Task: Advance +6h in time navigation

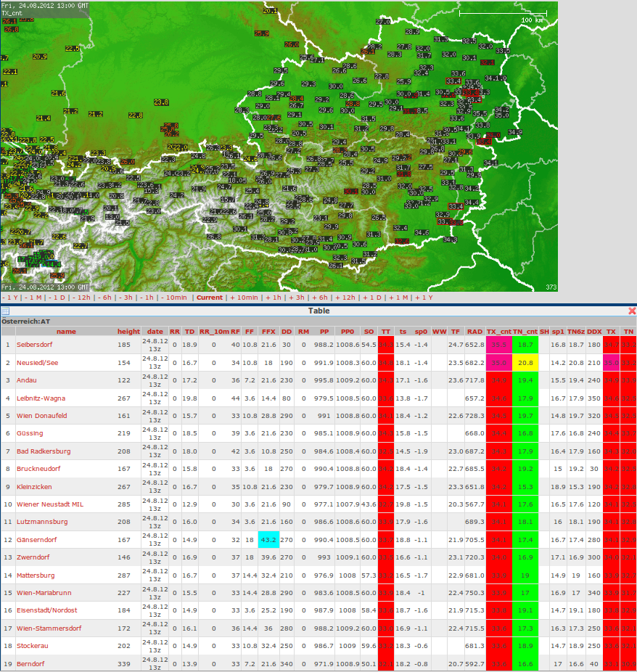Action: [x=319, y=298]
